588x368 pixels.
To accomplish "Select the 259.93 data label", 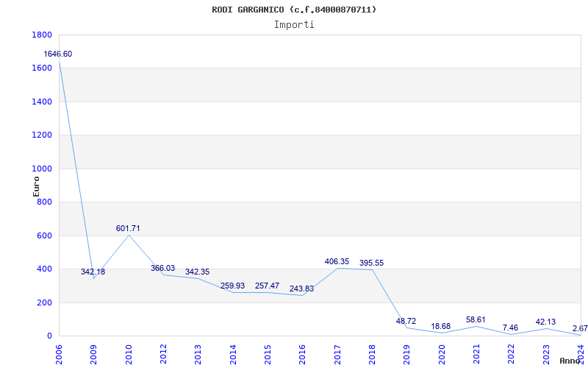I will tap(232, 286).
